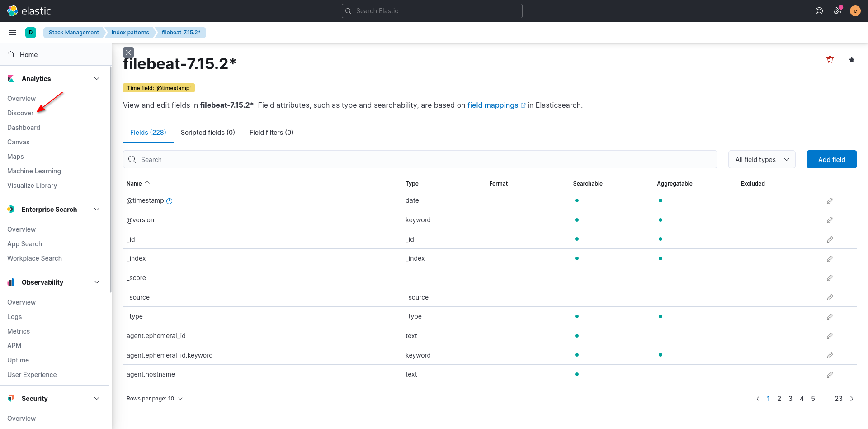Screen dimensions: 868x429
Task: Open the All field types dropdown
Action: pos(762,159)
